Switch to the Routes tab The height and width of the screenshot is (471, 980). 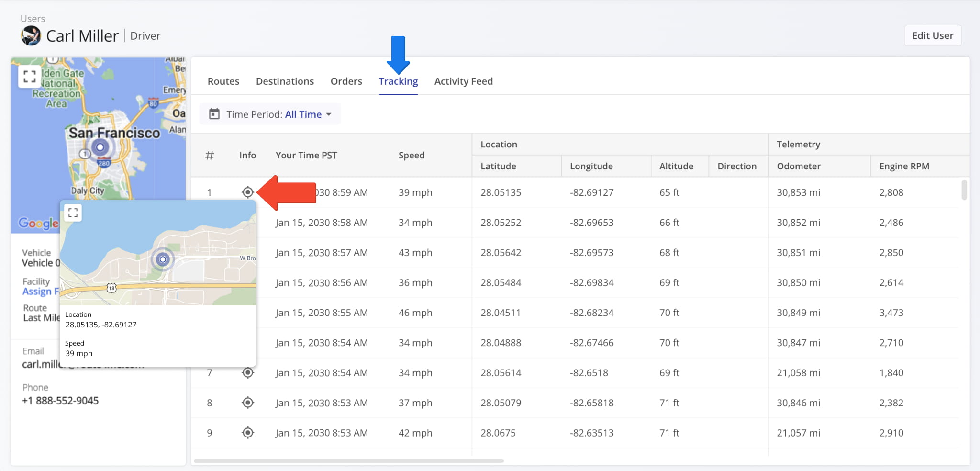coord(223,81)
